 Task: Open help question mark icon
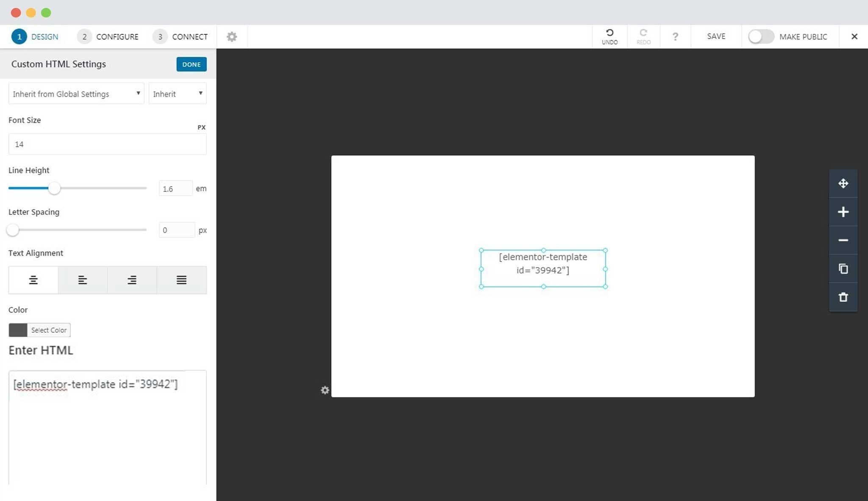pos(675,37)
